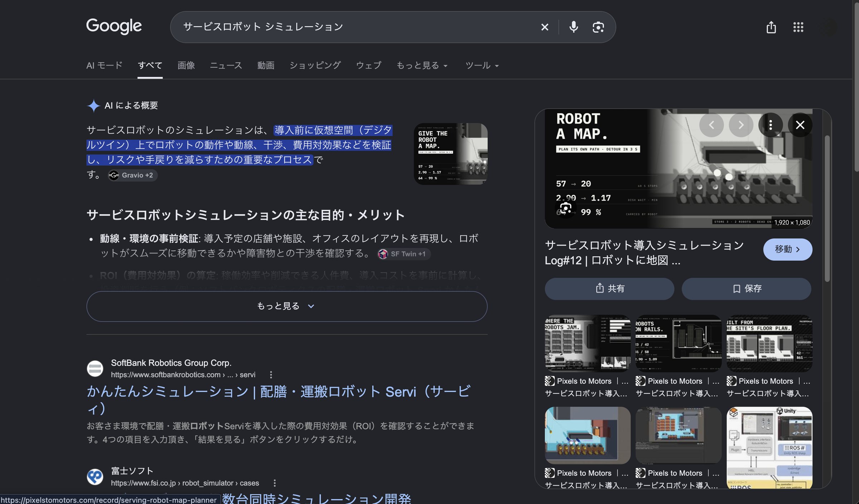Click the 共有 share button
The width and height of the screenshot is (859, 504).
pyautogui.click(x=609, y=289)
